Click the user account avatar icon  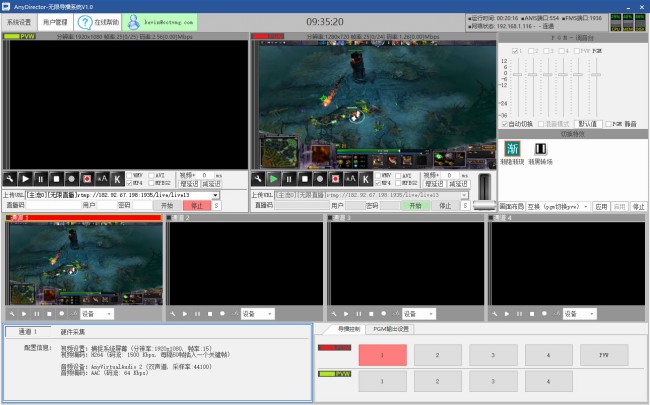pos(133,22)
